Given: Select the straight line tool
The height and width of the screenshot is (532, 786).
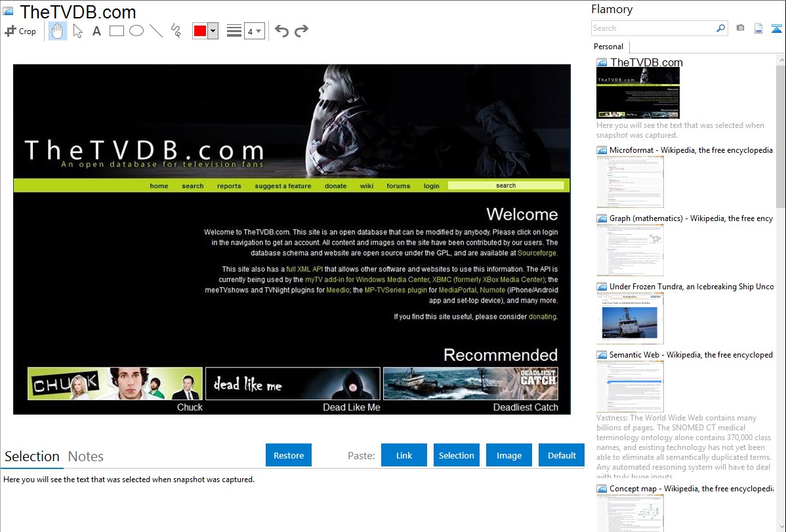Looking at the screenshot, I should pos(156,31).
